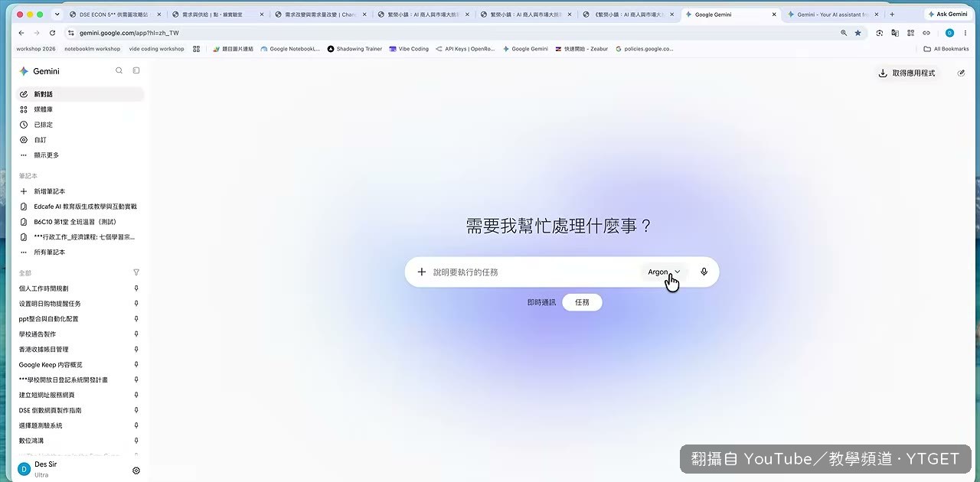Open the 建立短網址服務網頁 conversation
The image size is (980, 482).
[47, 395]
